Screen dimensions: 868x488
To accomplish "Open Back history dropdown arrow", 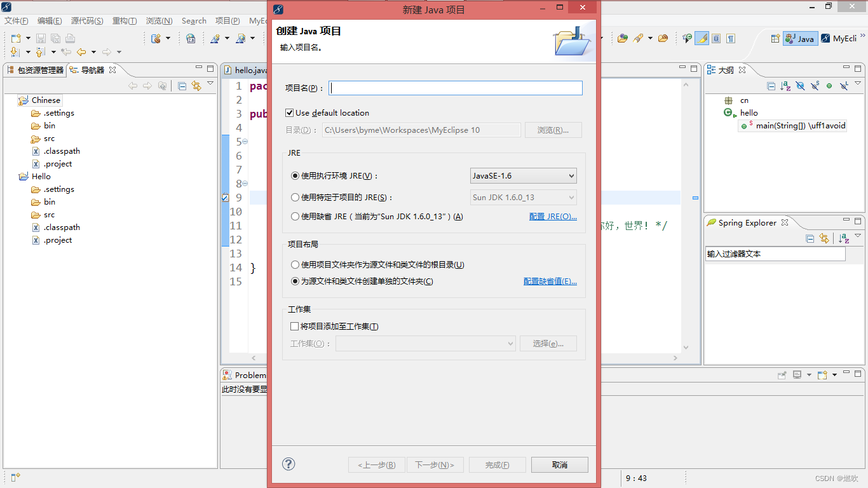I will (93, 52).
